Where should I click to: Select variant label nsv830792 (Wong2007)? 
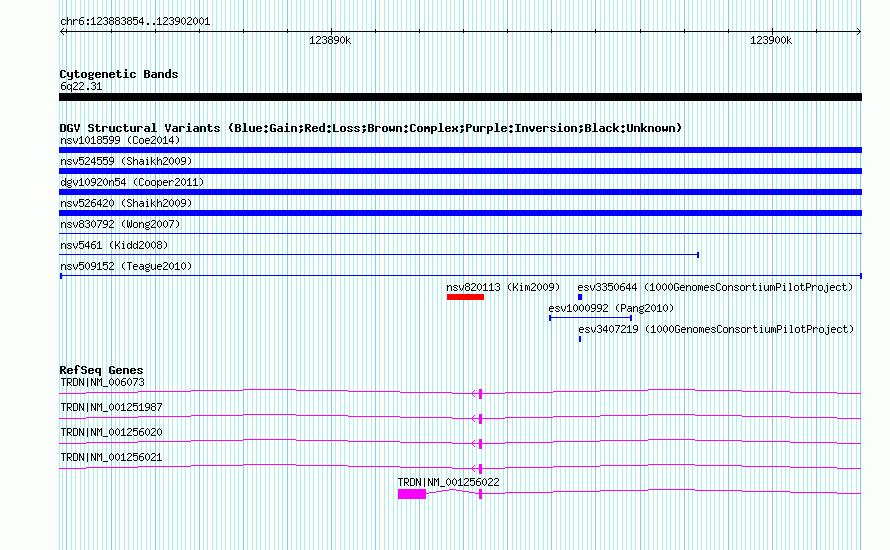[120, 224]
